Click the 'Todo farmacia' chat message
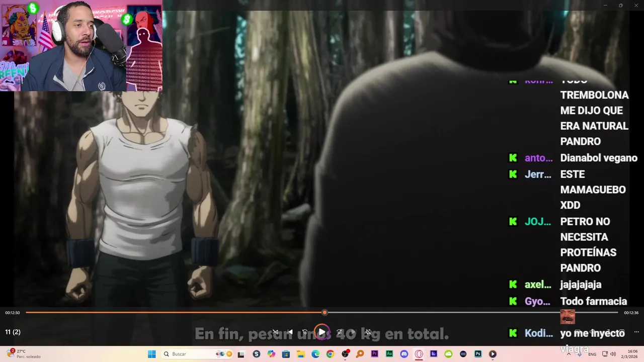Viewport: 644px width, 362px height. [x=594, y=301]
